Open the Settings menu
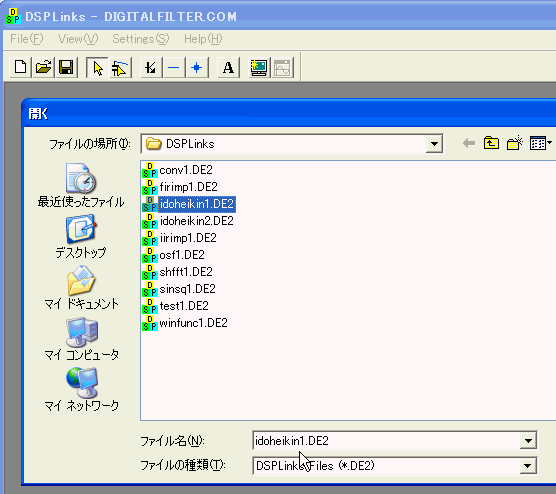 pyautogui.click(x=141, y=39)
